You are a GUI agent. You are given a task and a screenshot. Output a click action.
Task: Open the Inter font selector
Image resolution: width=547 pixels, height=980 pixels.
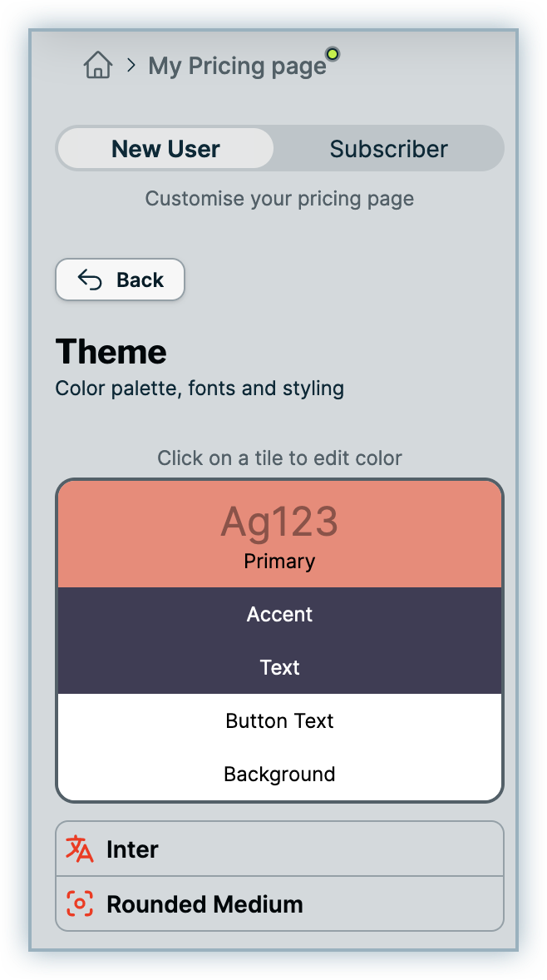point(279,849)
